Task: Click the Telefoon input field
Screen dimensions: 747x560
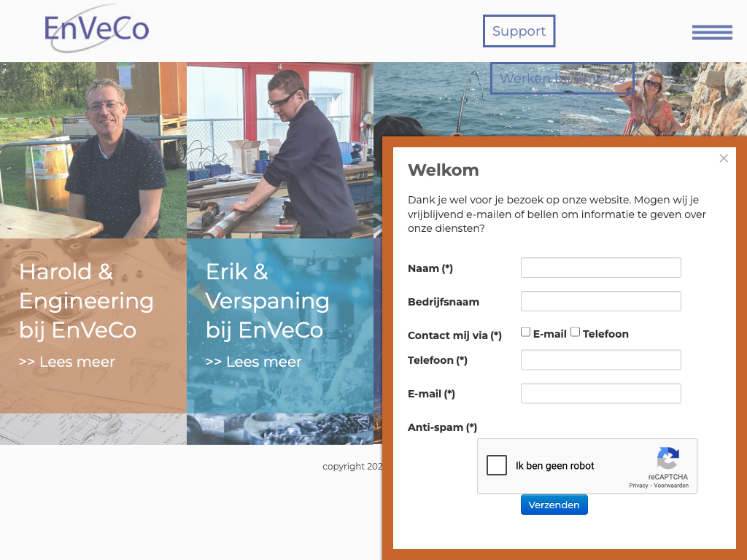Action: [601, 360]
